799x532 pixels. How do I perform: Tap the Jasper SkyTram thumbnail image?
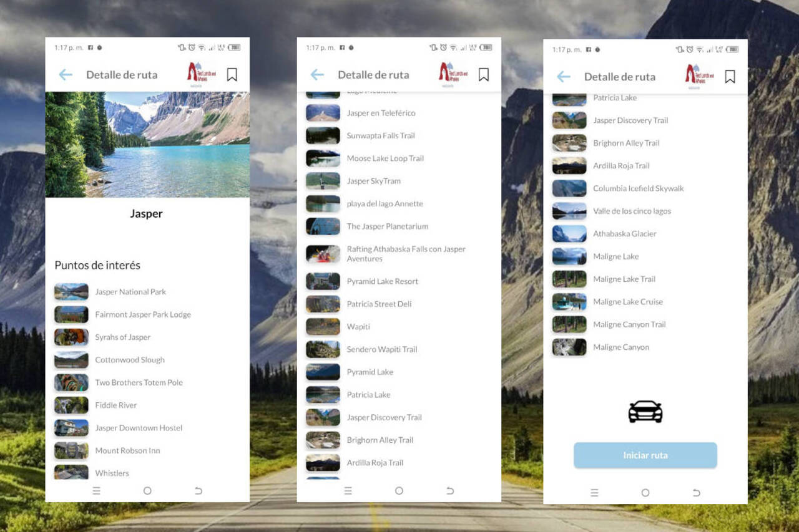[323, 181]
